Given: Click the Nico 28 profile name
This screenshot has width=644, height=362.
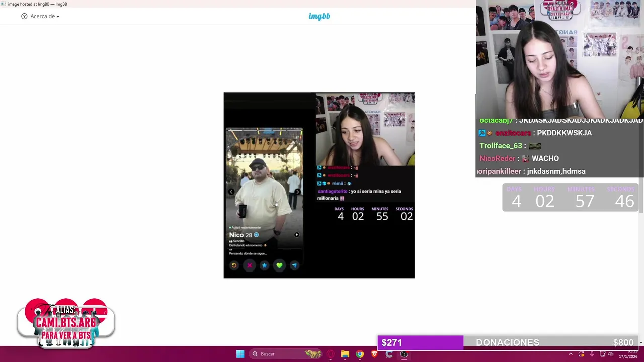Looking at the screenshot, I should (240, 235).
